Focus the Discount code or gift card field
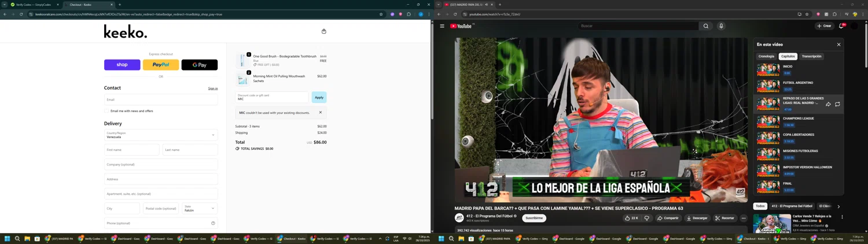The width and height of the screenshot is (868, 244). point(272,97)
